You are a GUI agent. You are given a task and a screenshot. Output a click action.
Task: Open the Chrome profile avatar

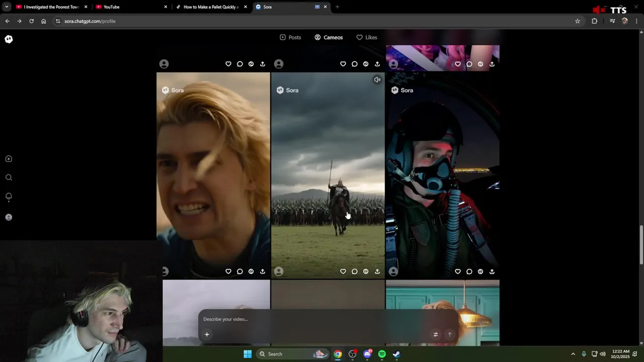[625, 21]
